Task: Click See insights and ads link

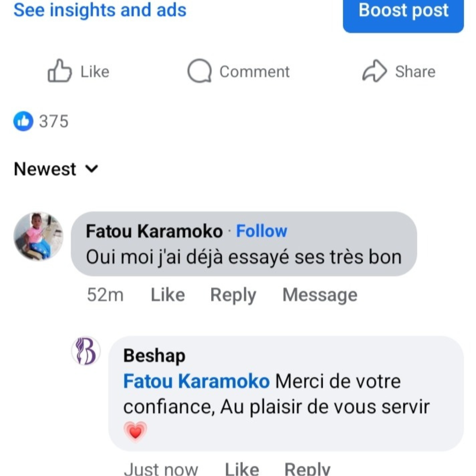Action: pyautogui.click(x=100, y=10)
